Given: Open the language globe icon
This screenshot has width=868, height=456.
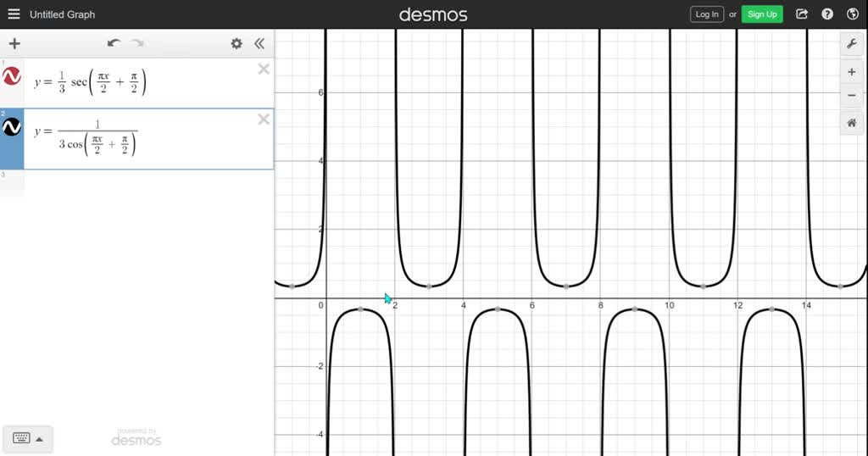Looking at the screenshot, I should (853, 14).
